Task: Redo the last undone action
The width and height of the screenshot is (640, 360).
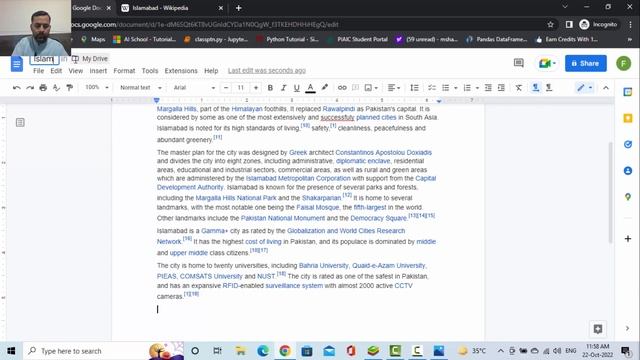Action: coord(30,88)
